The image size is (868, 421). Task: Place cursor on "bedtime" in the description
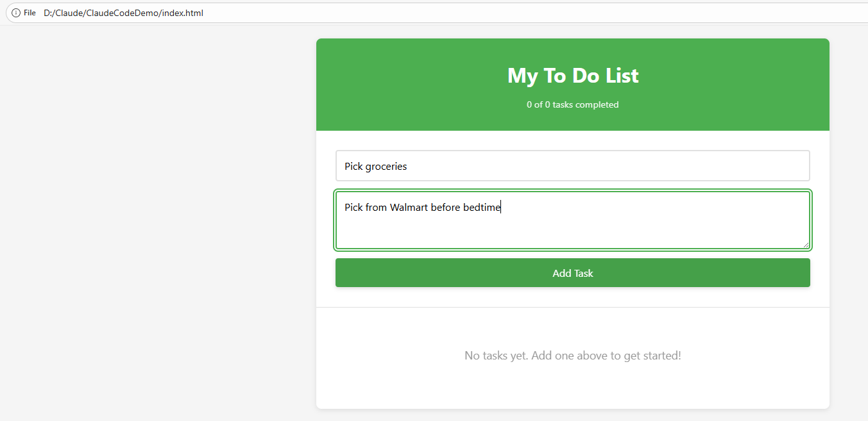point(481,207)
